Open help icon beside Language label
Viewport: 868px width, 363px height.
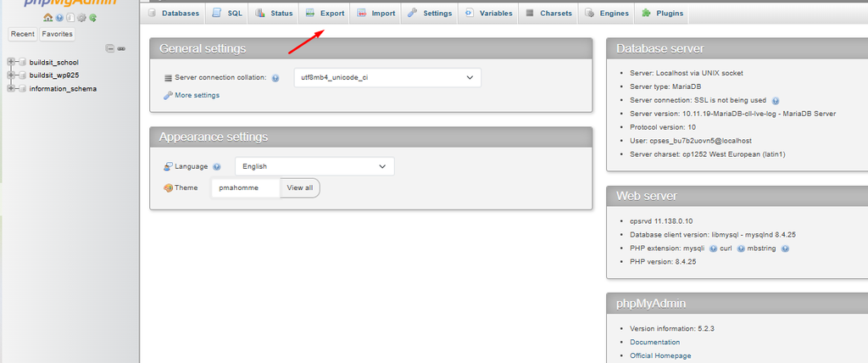[216, 167]
